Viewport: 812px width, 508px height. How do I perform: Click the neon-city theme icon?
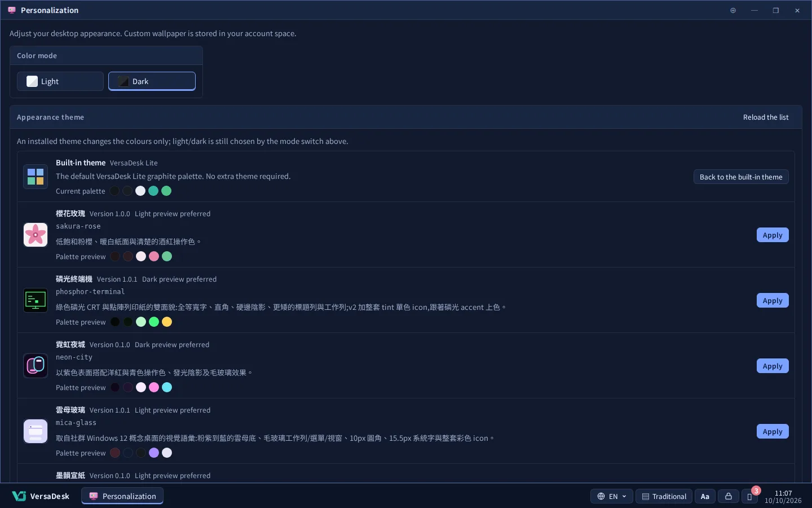point(36,366)
